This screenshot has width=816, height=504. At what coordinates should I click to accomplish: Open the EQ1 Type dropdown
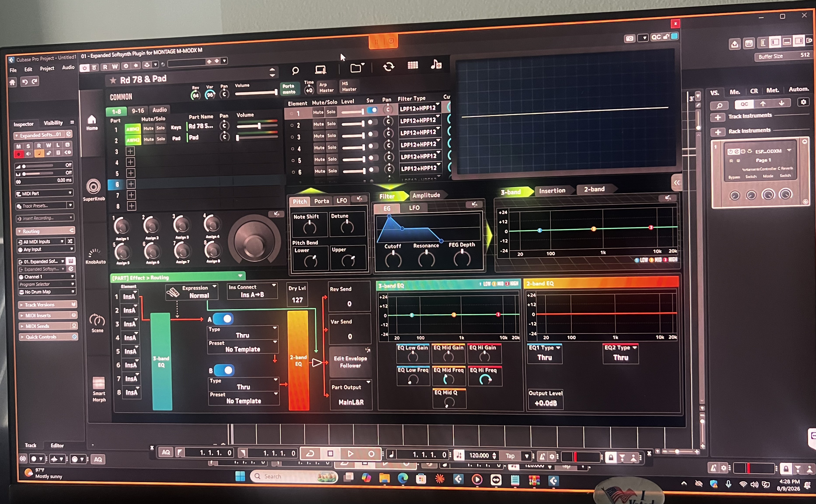pos(545,353)
